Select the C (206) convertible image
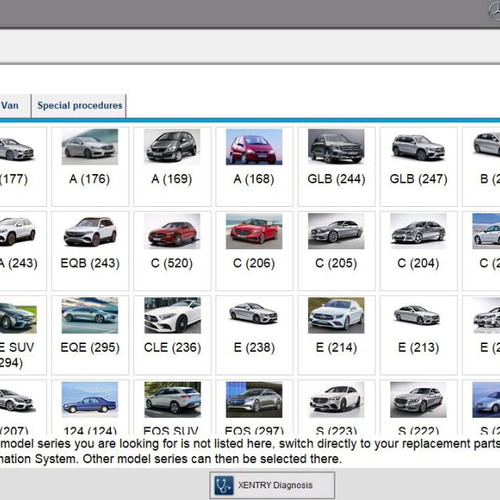The image size is (500, 500). 254,231
